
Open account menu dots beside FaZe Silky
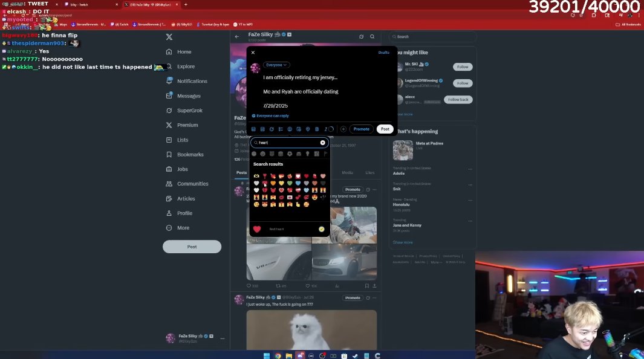[222, 338]
